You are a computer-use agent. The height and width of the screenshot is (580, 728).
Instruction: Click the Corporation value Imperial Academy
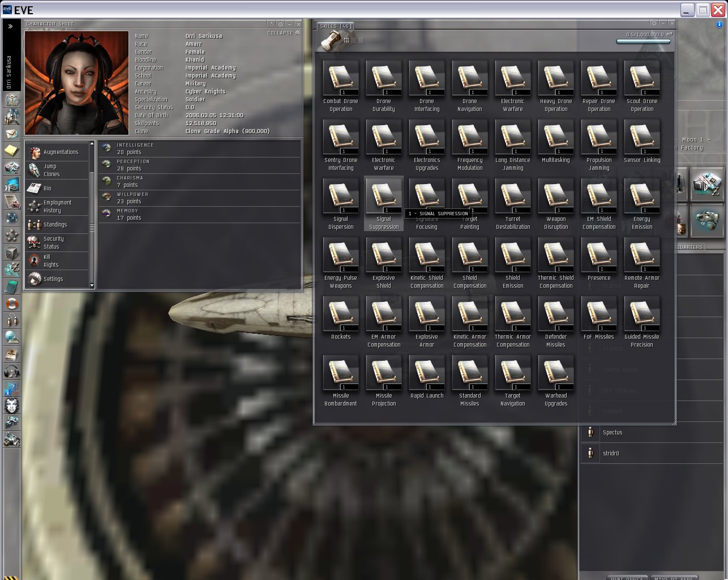pyautogui.click(x=211, y=68)
